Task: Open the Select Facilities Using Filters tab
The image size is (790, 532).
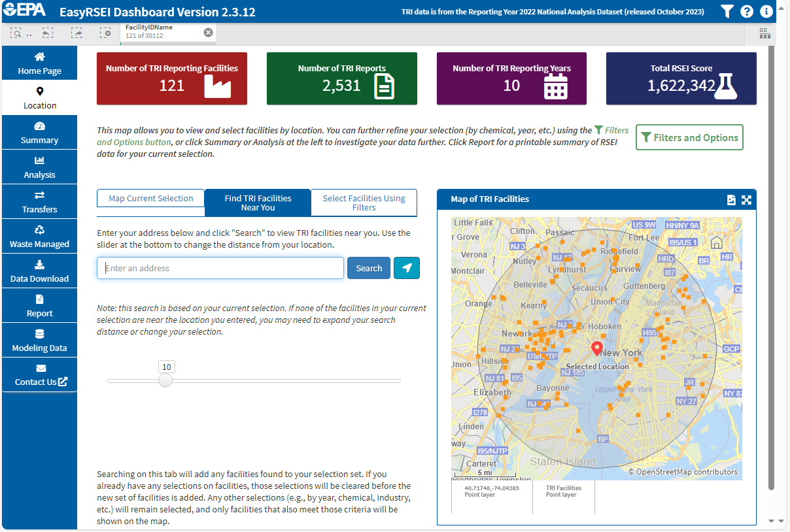Action: pos(364,203)
